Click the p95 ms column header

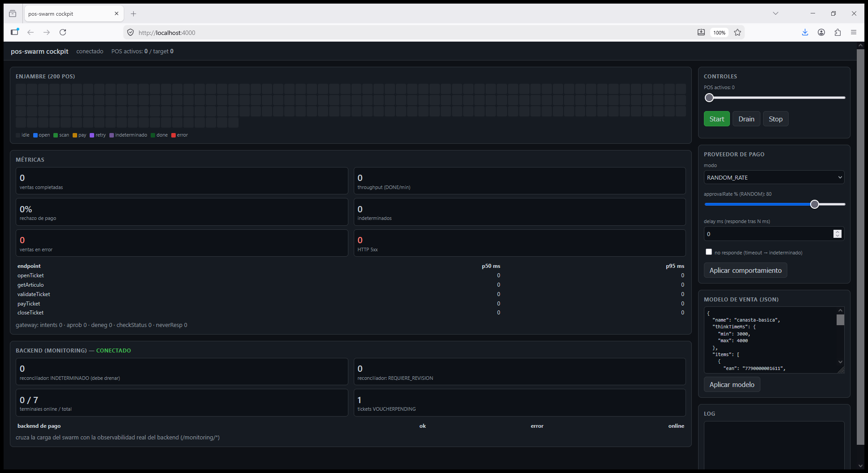pyautogui.click(x=675, y=266)
